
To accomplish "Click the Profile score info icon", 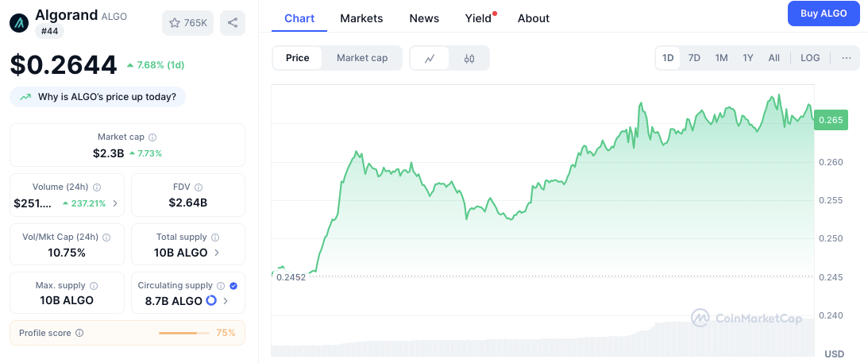I will [79, 333].
